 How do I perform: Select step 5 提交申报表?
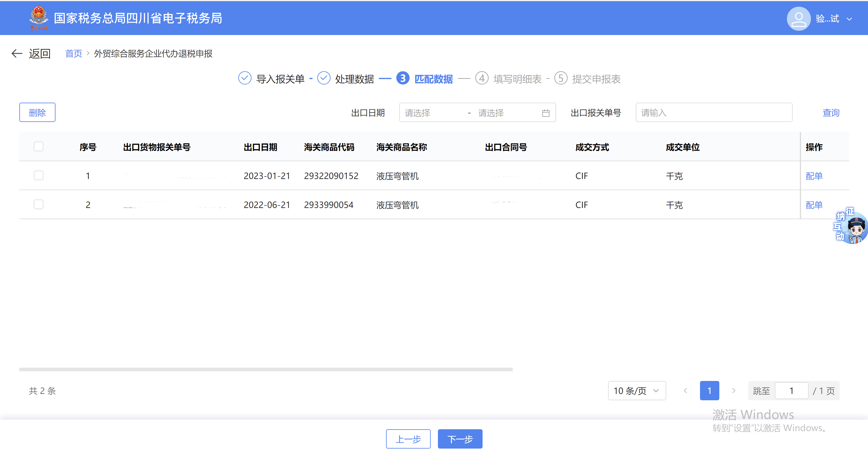[x=596, y=79]
